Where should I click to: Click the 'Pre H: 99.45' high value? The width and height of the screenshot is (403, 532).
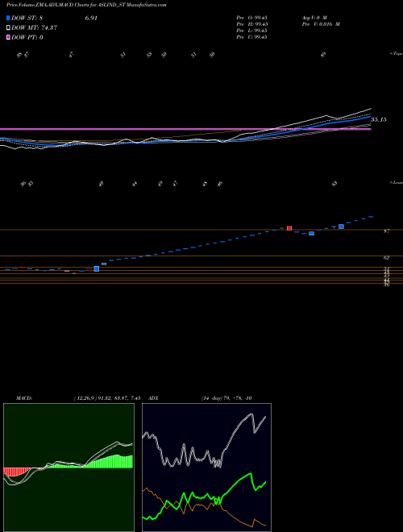pyautogui.click(x=252, y=24)
